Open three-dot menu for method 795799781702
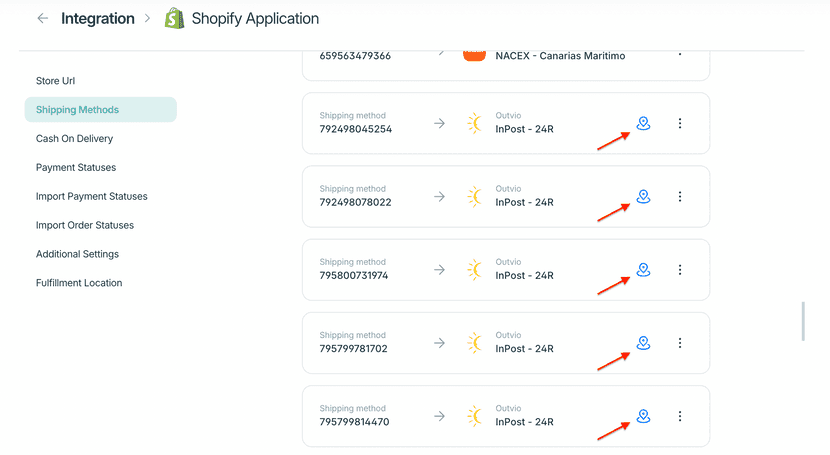The height and width of the screenshot is (455, 830). pyautogui.click(x=680, y=343)
